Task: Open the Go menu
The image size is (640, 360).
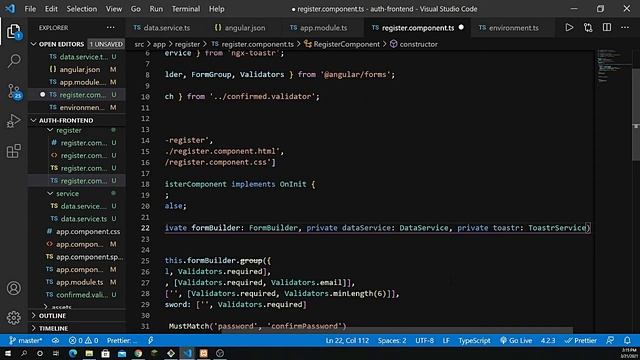Action: click(136, 9)
